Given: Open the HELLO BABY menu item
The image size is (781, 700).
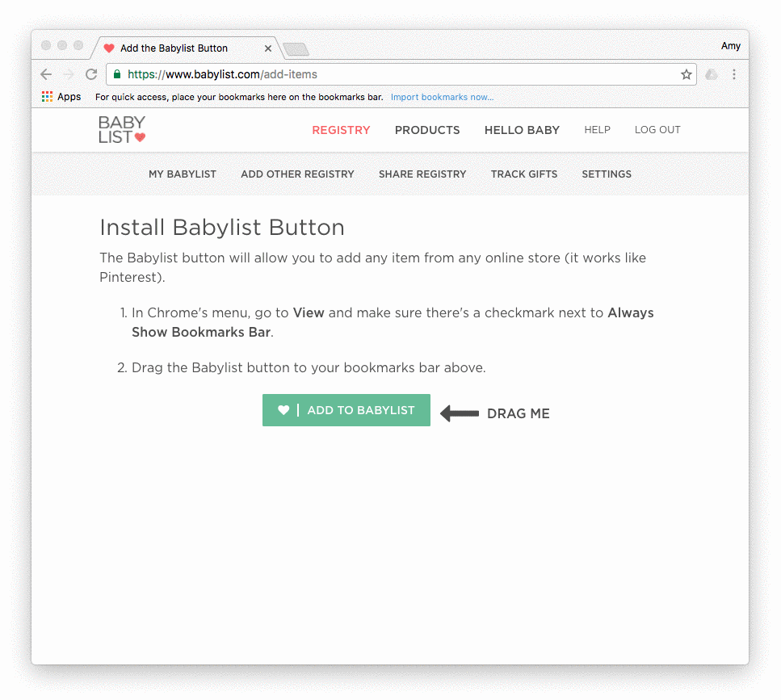Looking at the screenshot, I should point(522,130).
